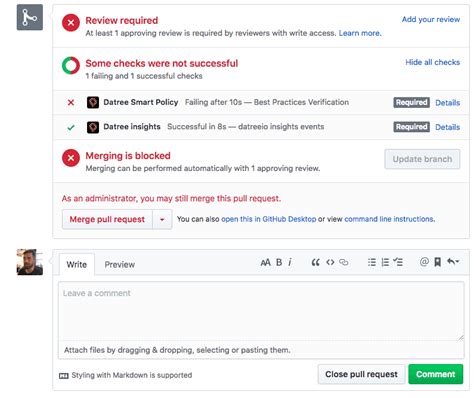The height and width of the screenshot is (398, 474).
Task: Add a bulleted list icon
Action: (x=372, y=262)
